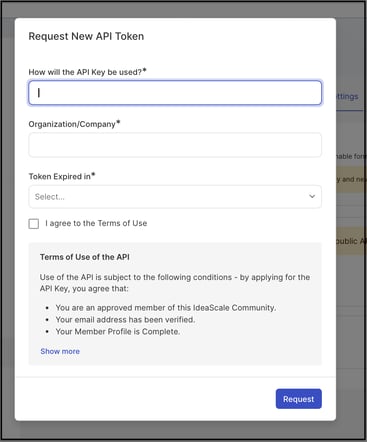Screen dimensions: 367x442
Task: Click the 'Member Profile is Complete' bullet
Action: [x=118, y=331]
